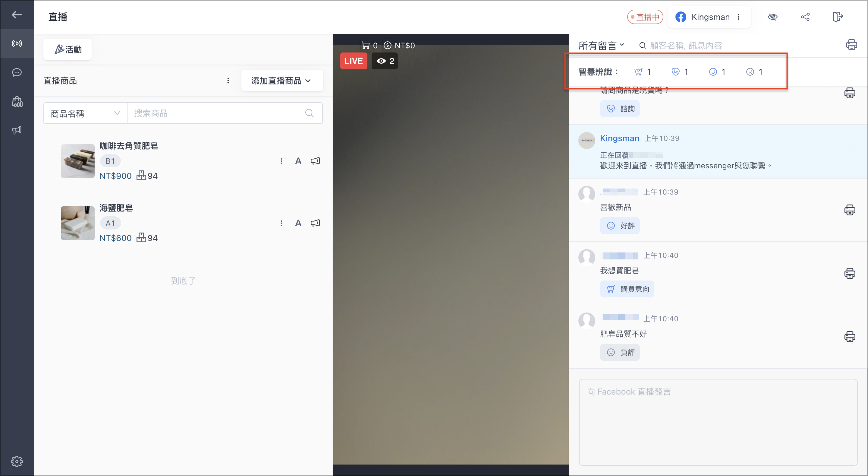Print the 喜歡新品 comment
The height and width of the screenshot is (476, 868).
coord(850,210)
